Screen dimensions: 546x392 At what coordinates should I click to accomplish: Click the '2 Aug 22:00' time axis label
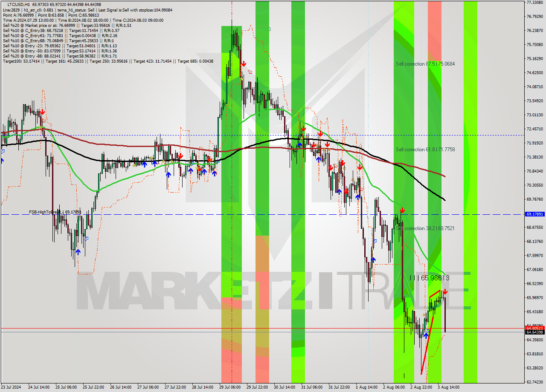[x=421, y=387]
